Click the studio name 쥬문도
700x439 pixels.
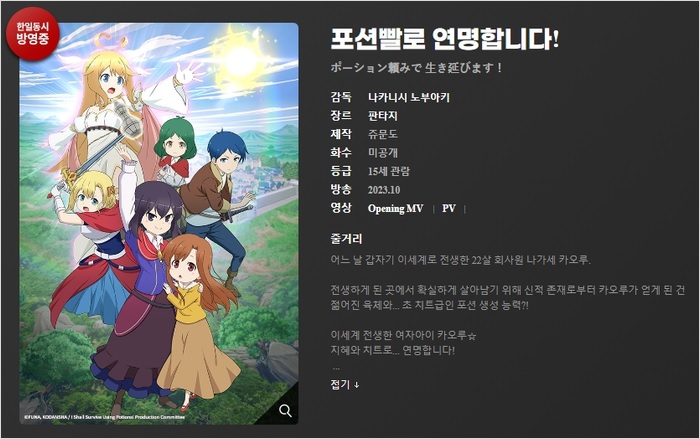pos(383,134)
